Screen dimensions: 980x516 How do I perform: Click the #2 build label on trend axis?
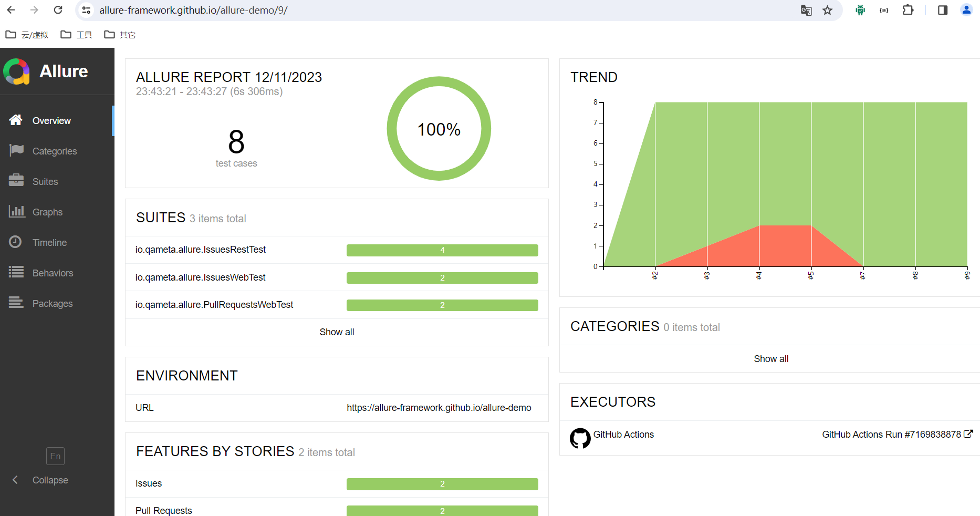tap(655, 275)
